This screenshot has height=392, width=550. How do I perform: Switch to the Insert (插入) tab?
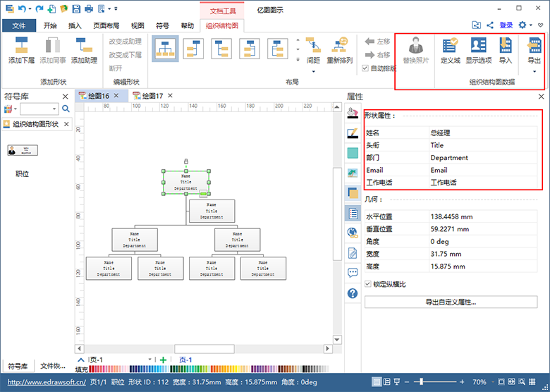point(75,25)
